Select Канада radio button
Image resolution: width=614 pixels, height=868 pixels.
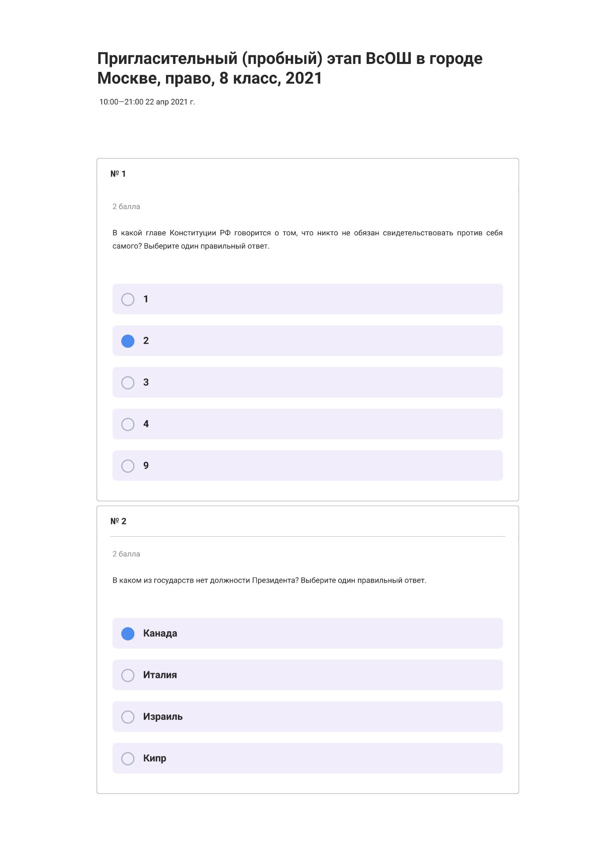(x=128, y=634)
